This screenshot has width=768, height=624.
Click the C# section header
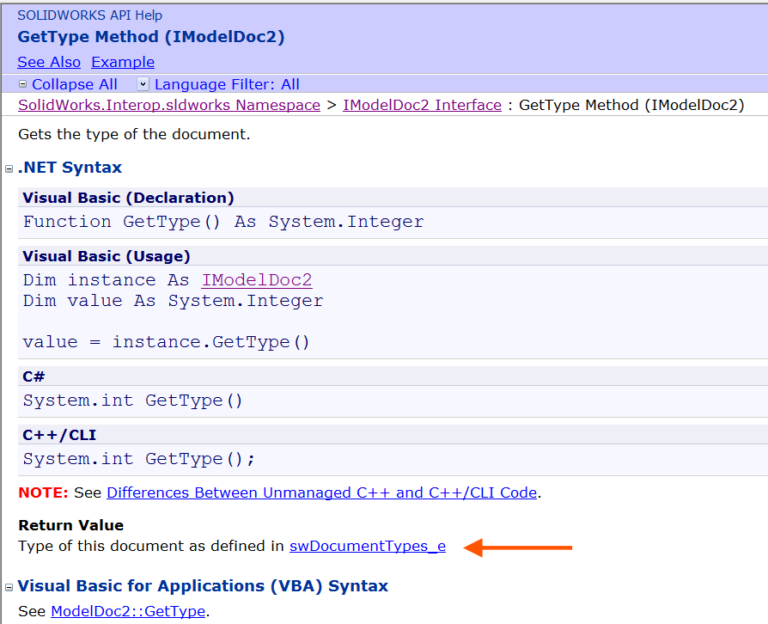coord(34,377)
